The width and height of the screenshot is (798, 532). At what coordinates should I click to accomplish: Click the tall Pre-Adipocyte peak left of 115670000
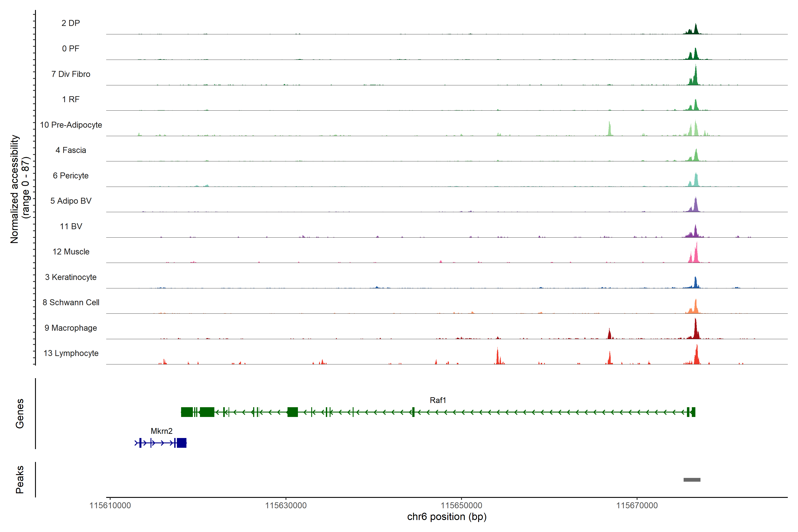(x=609, y=130)
